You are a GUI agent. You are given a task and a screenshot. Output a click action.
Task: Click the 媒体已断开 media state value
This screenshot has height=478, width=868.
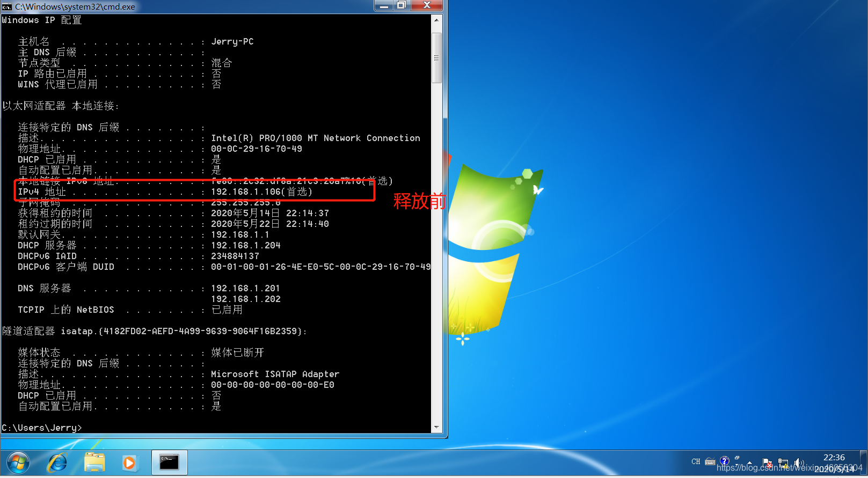pos(238,352)
